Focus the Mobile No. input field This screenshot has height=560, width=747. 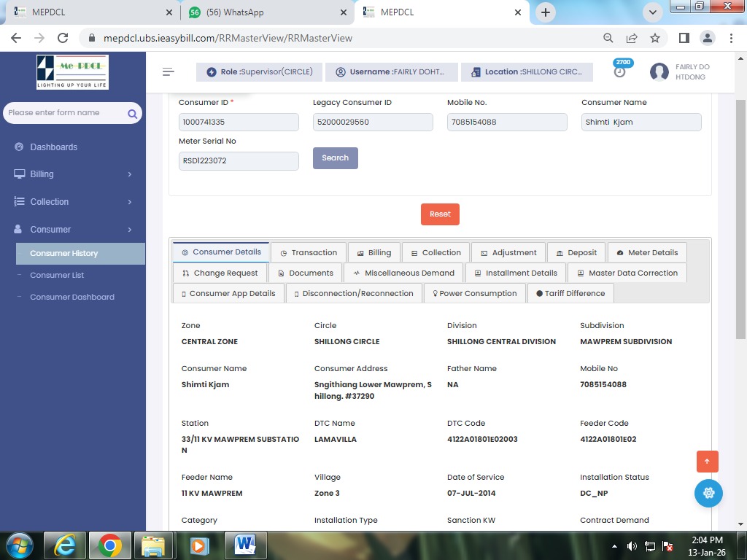[x=507, y=122]
